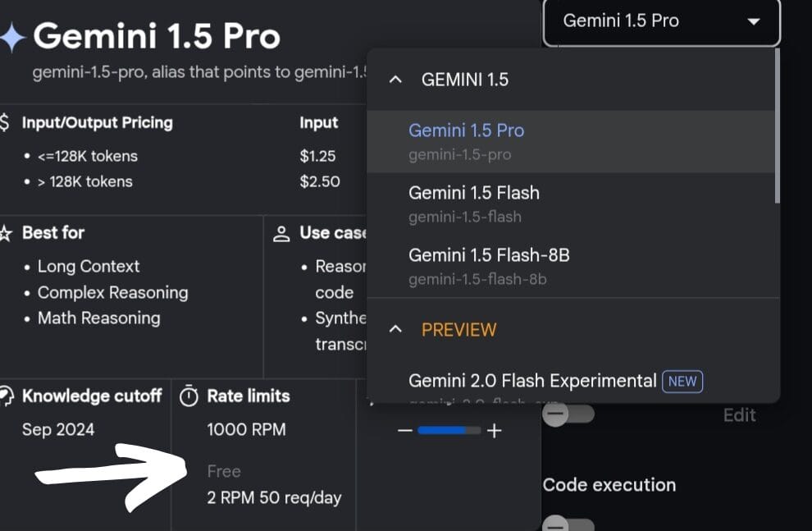Click the dollar icon next to Input/Output Pricing
Screen dimensions: 812x531
(6, 123)
